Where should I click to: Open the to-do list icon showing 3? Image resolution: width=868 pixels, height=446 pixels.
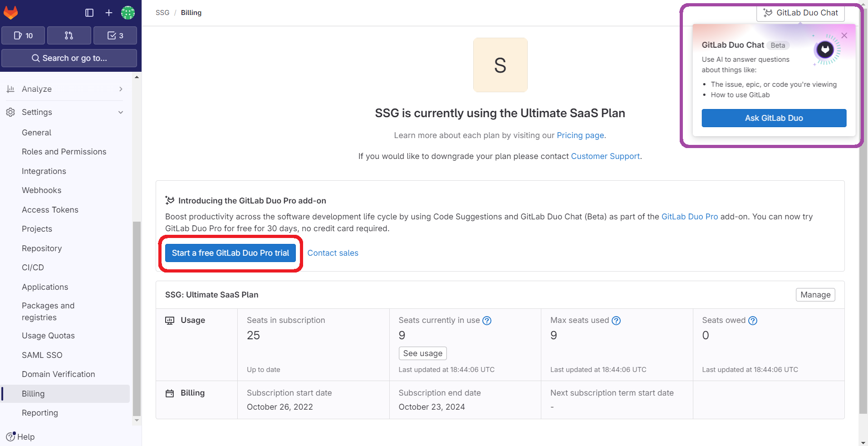pos(115,35)
